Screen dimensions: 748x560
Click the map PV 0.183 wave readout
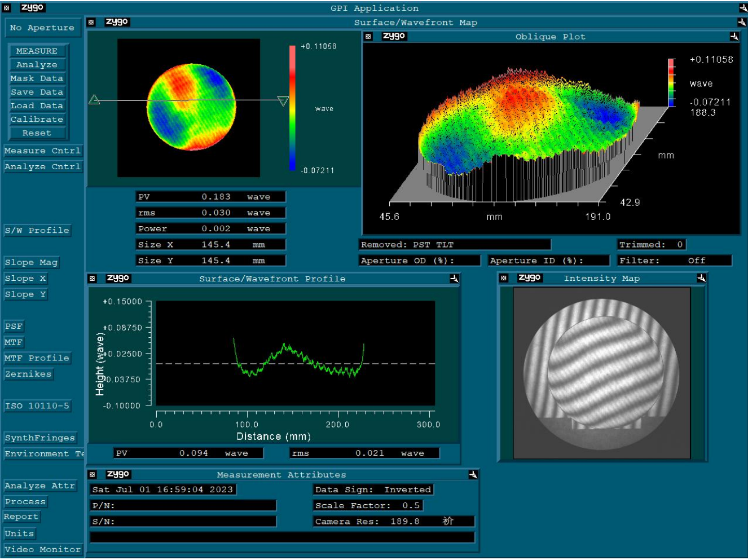point(211,197)
